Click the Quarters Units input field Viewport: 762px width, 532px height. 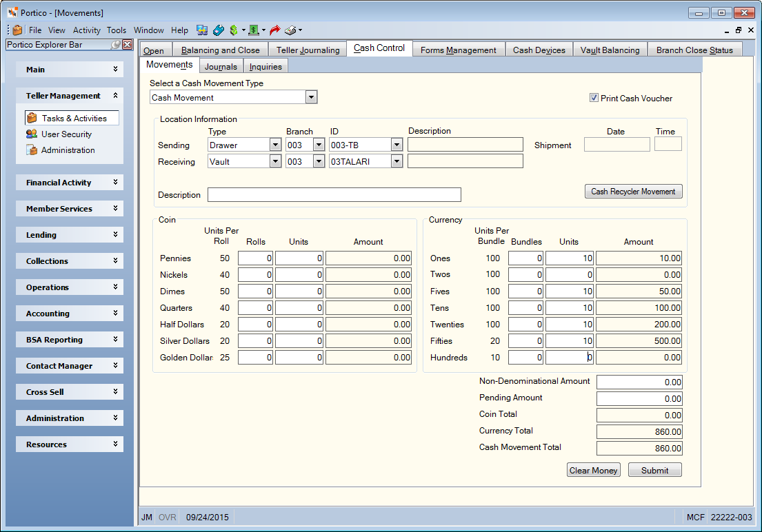(x=299, y=308)
